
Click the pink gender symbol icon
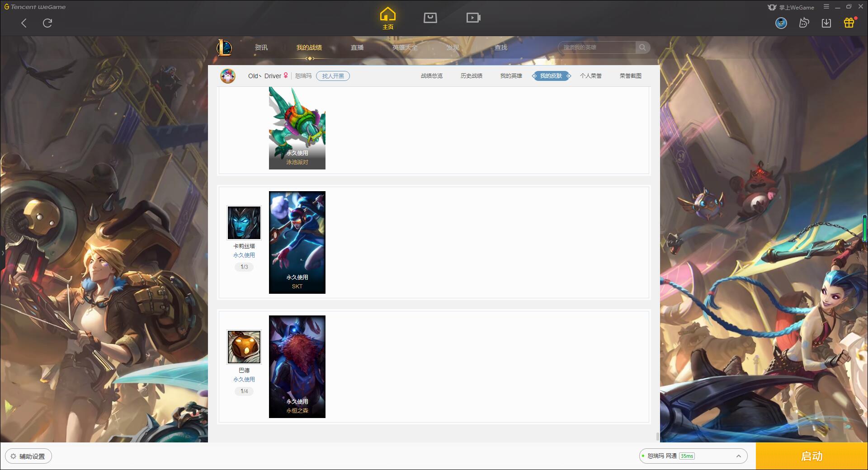pos(286,75)
